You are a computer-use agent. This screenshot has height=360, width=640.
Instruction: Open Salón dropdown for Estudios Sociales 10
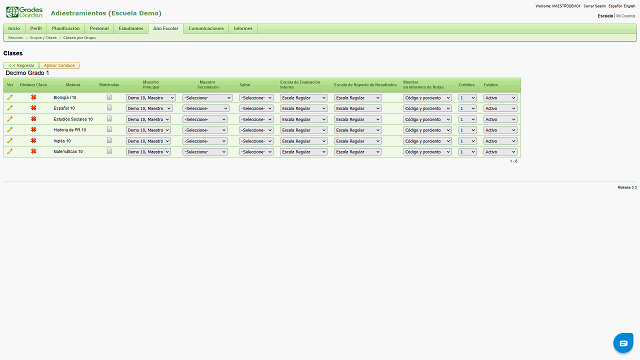tap(256, 119)
